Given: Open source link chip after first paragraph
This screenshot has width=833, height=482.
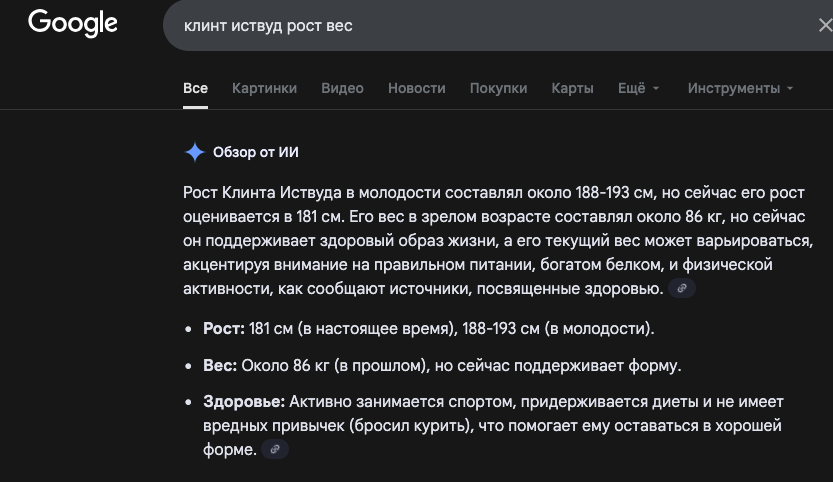Looking at the screenshot, I should coord(681,288).
